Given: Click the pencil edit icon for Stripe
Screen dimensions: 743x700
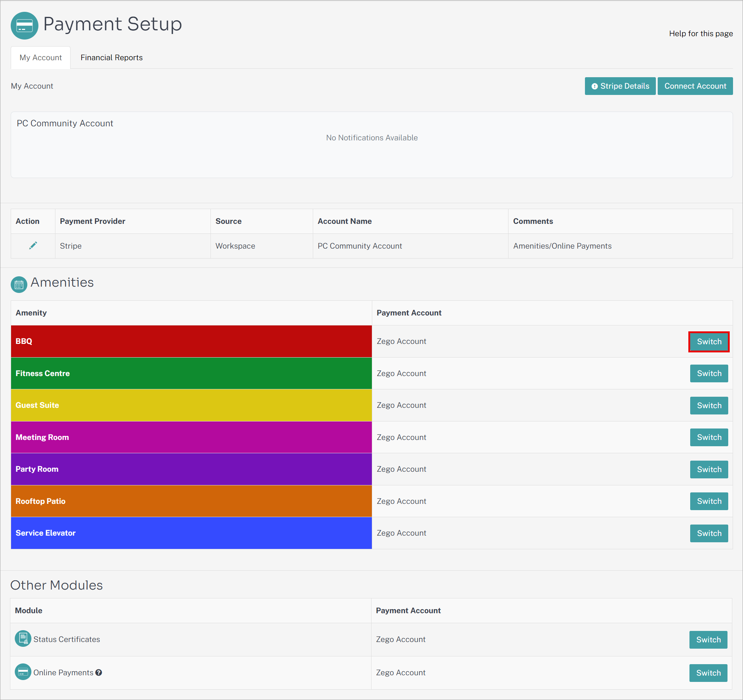Looking at the screenshot, I should [x=33, y=246].
